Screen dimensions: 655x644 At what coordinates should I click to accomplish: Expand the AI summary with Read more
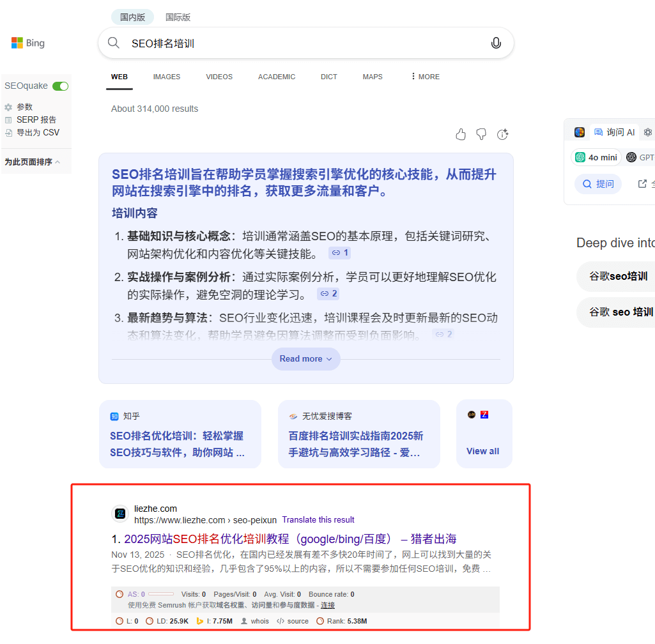click(305, 359)
